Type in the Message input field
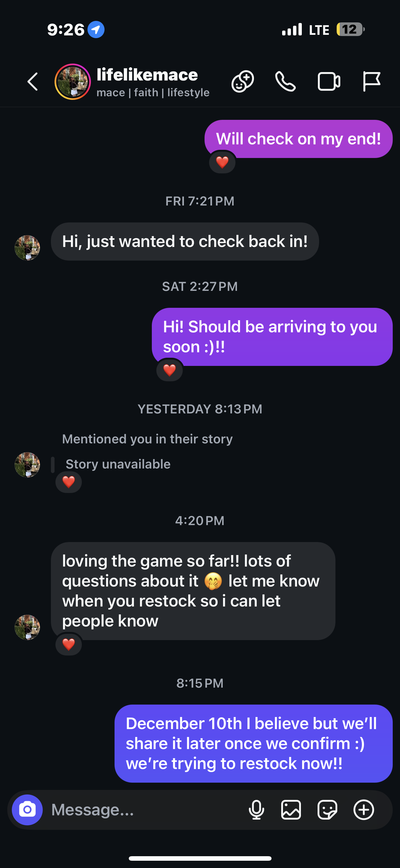The height and width of the screenshot is (868, 400). pos(145,810)
